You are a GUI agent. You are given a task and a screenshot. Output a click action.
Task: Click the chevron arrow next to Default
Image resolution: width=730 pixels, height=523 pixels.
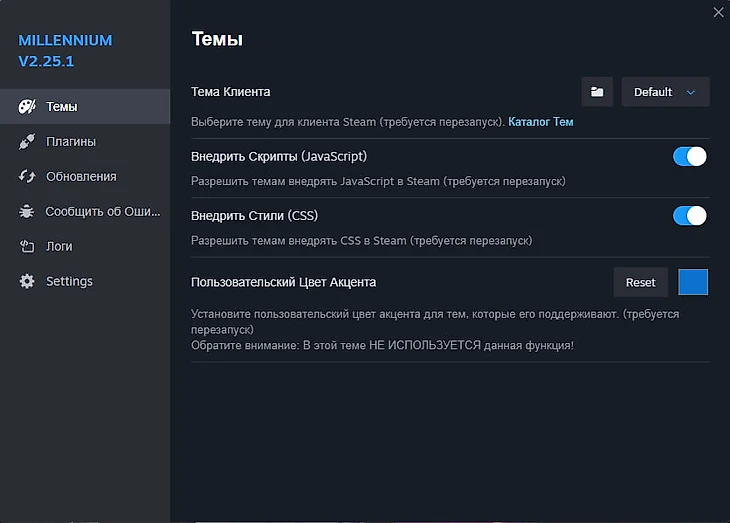pyautogui.click(x=691, y=92)
